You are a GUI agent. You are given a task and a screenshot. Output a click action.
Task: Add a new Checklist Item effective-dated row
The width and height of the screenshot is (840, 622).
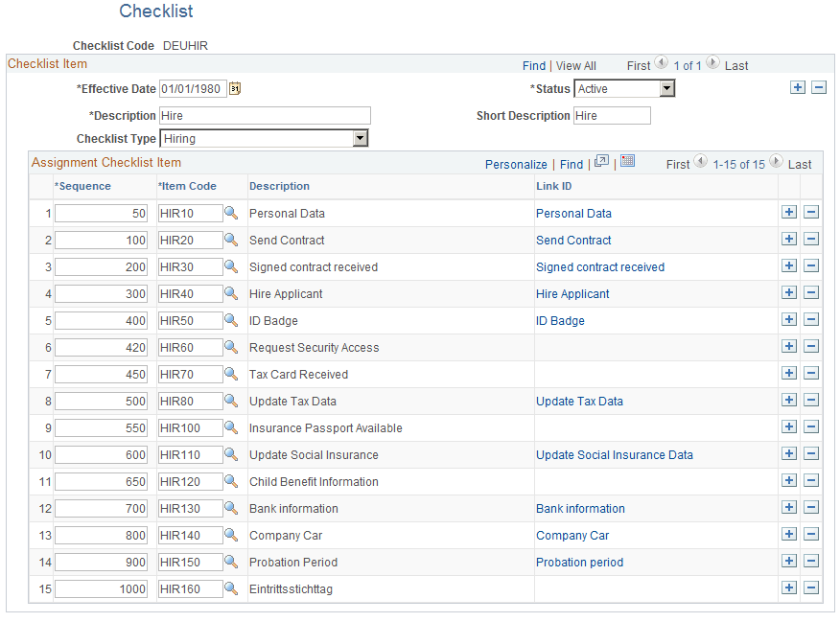[x=797, y=87]
